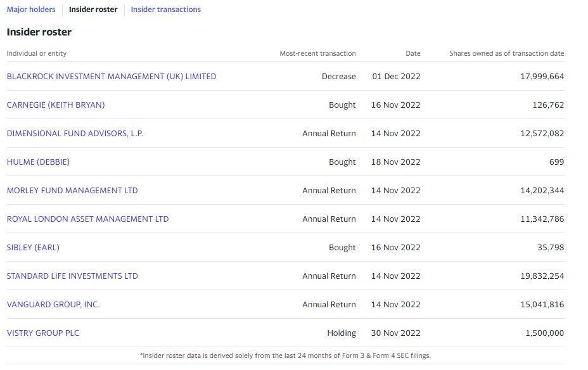Select the Insider roster tab
The width and height of the screenshot is (588, 370).
pos(93,10)
